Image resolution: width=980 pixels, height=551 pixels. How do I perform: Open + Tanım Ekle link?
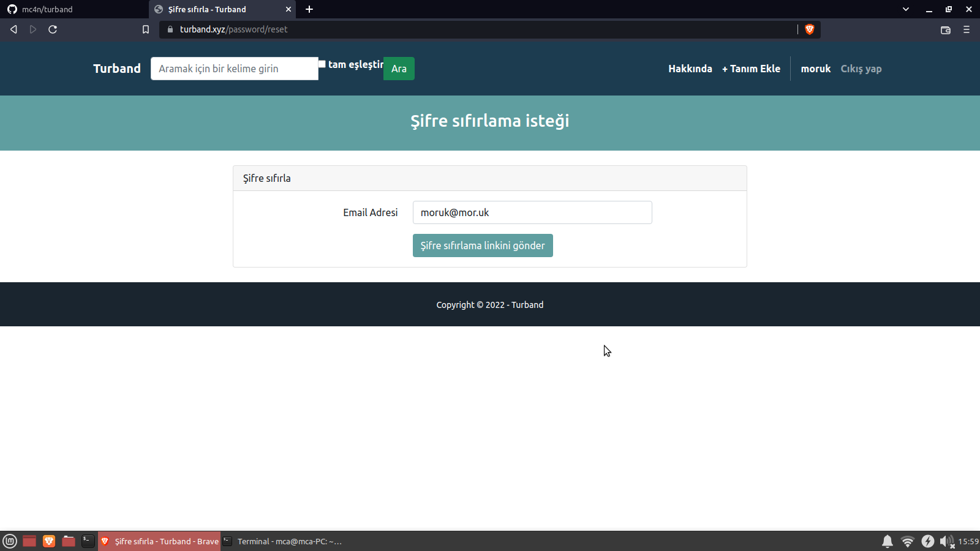(751, 69)
